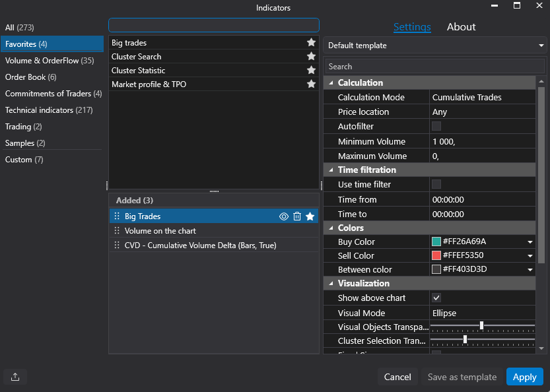Click the star beside Cluster Statistic
This screenshot has height=392, width=550.
click(x=311, y=70)
